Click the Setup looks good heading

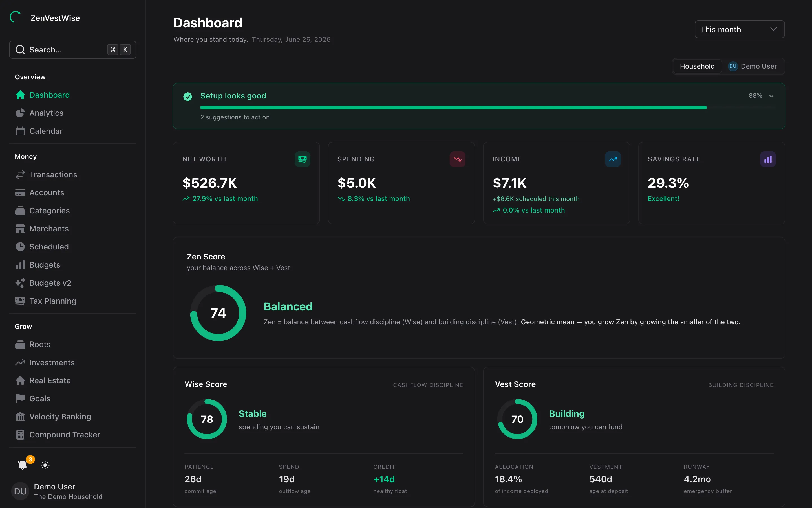pyautogui.click(x=233, y=96)
